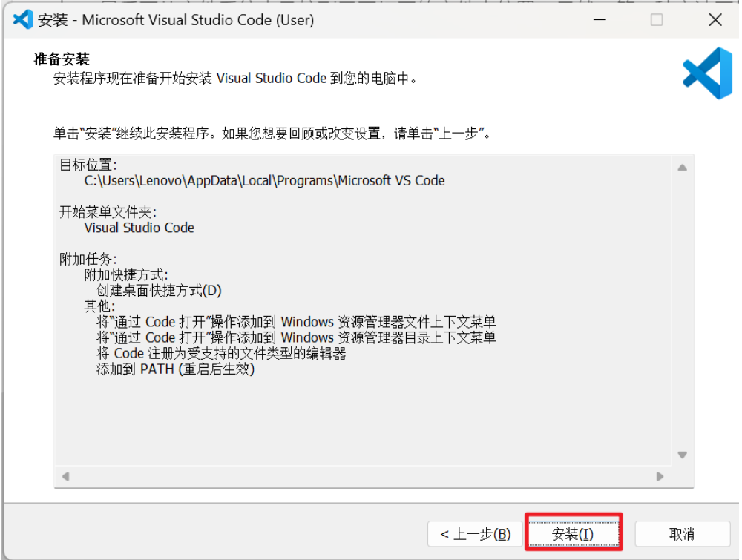
Task: Click the 附加任务 heading
Action: (x=88, y=259)
